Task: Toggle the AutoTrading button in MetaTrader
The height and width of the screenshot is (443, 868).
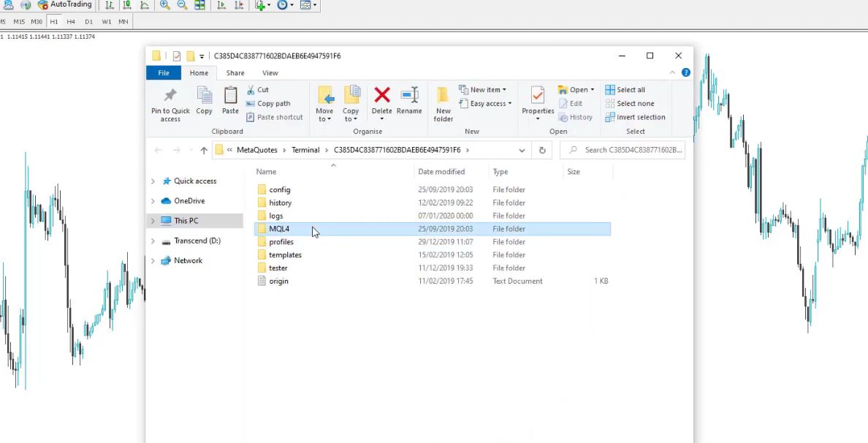Action: click(64, 5)
